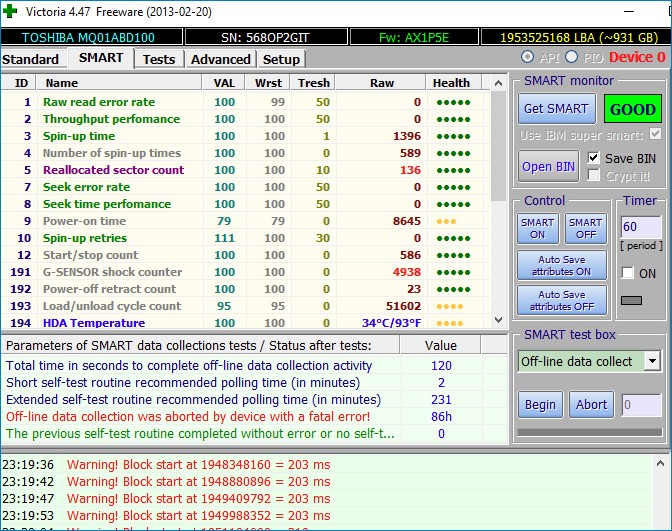
Task: Click the Open BIN button
Action: tap(549, 166)
